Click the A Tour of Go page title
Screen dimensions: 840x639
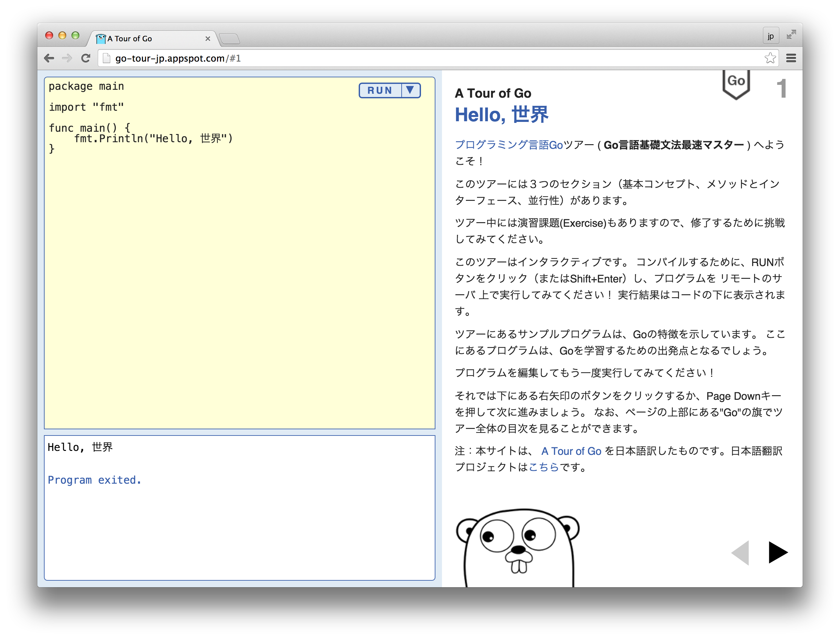(x=492, y=93)
